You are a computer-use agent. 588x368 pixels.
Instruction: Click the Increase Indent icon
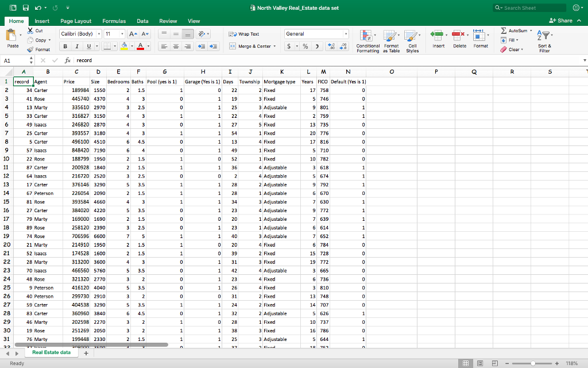point(214,46)
